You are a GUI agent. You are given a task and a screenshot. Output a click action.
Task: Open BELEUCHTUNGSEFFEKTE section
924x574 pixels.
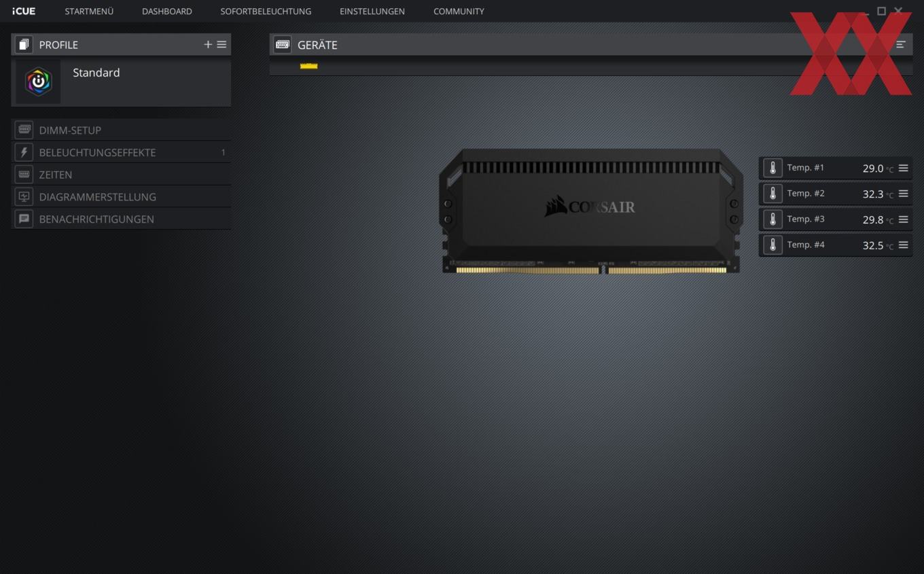coord(121,152)
